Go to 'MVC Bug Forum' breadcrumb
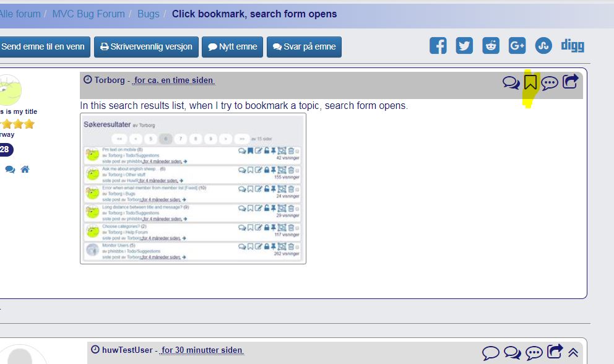 coord(89,14)
